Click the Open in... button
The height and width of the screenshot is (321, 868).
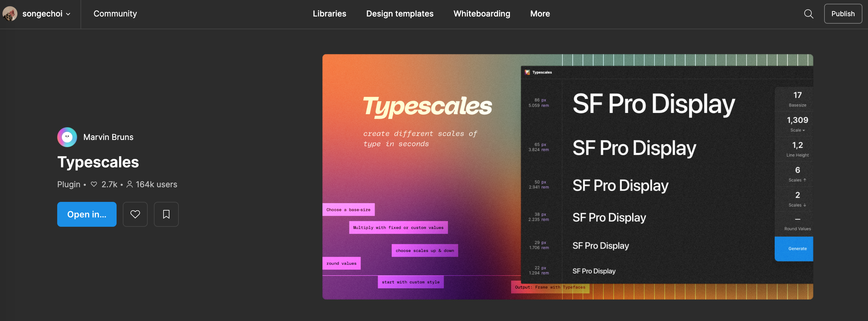pyautogui.click(x=87, y=214)
